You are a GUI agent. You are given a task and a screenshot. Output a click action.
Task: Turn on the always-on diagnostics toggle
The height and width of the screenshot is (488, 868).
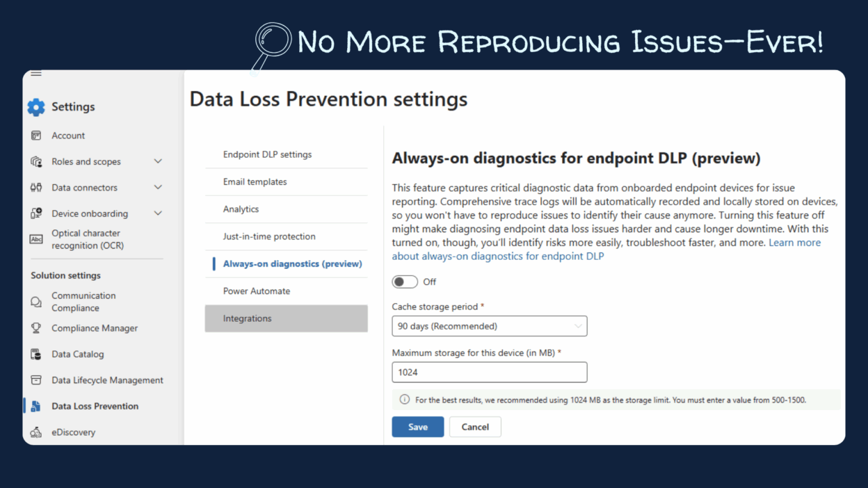(405, 282)
